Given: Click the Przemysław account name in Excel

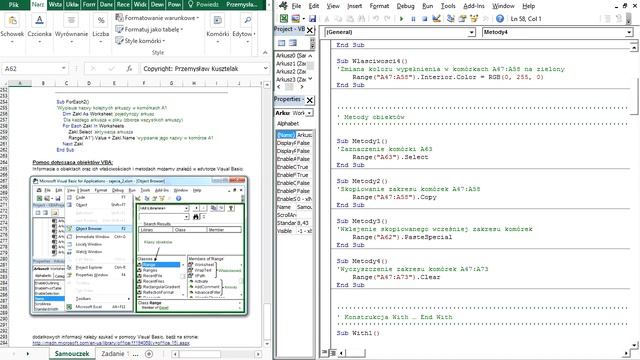Looking at the screenshot, I should (242, 4).
